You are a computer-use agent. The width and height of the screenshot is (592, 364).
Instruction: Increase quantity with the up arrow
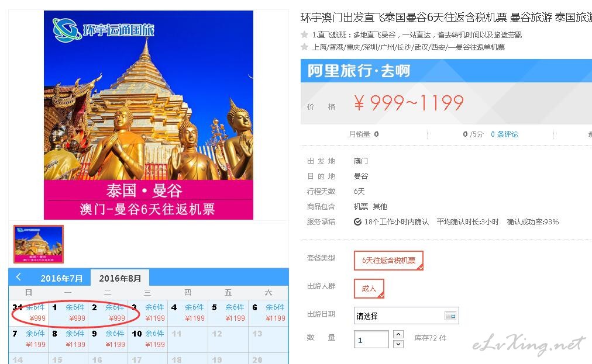pos(398,334)
